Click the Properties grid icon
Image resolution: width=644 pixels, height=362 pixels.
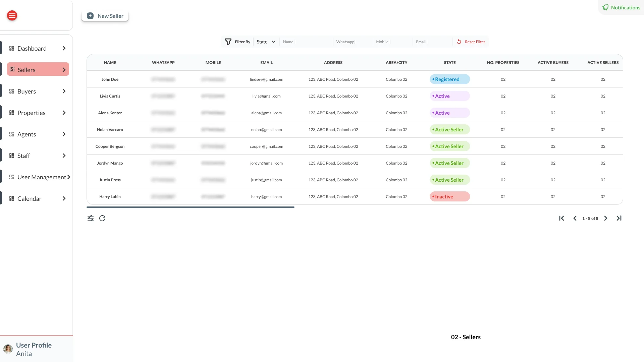point(12,113)
